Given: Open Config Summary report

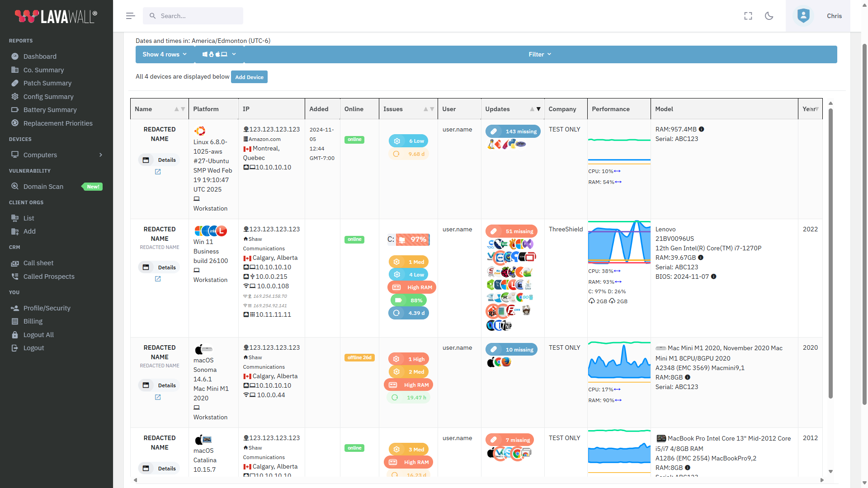Looking at the screenshot, I should pos(48,97).
